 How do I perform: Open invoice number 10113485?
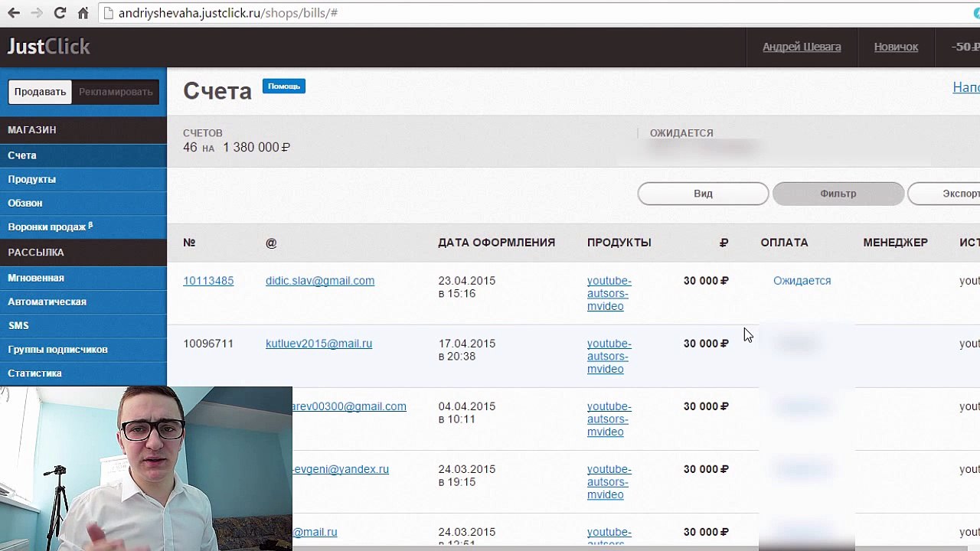[208, 281]
